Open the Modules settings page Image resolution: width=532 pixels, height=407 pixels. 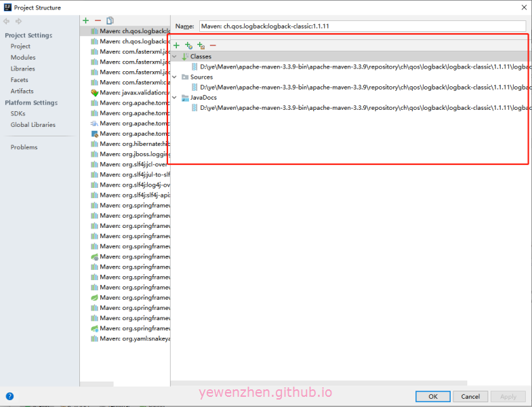tap(23, 58)
